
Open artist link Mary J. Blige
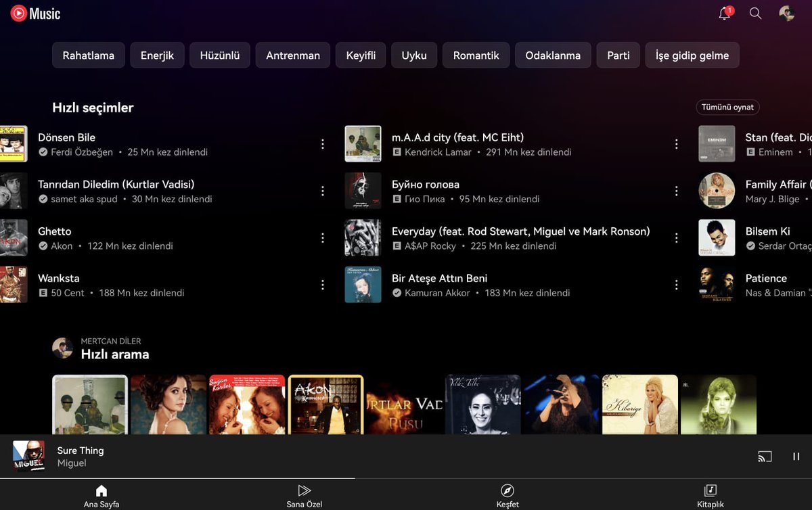tap(772, 199)
